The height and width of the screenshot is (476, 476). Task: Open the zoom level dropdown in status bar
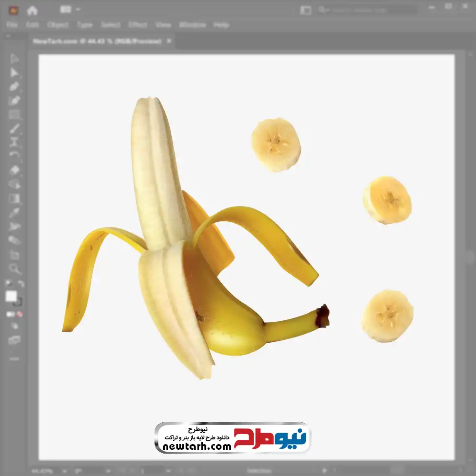(65, 471)
